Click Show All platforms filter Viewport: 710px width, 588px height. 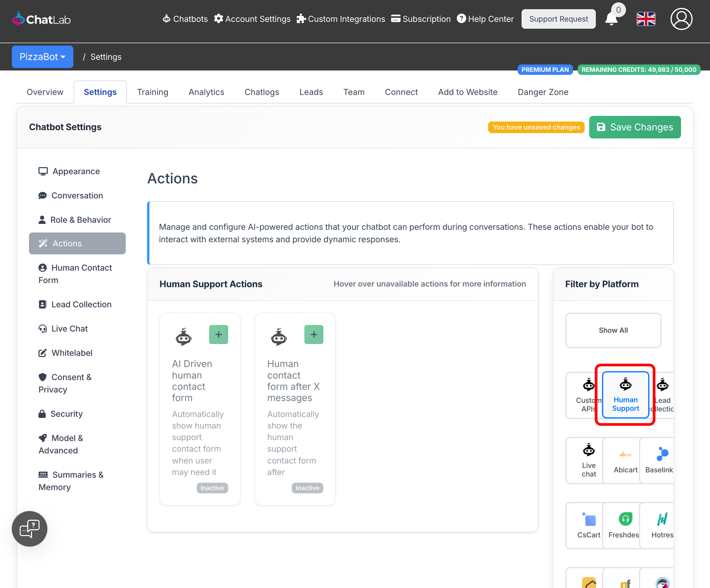[613, 330]
